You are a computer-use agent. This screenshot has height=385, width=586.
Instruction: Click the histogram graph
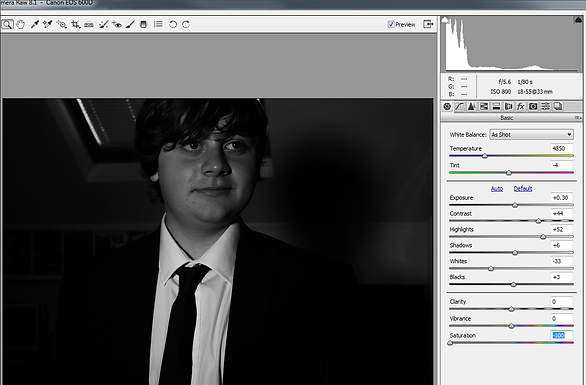[x=512, y=44]
